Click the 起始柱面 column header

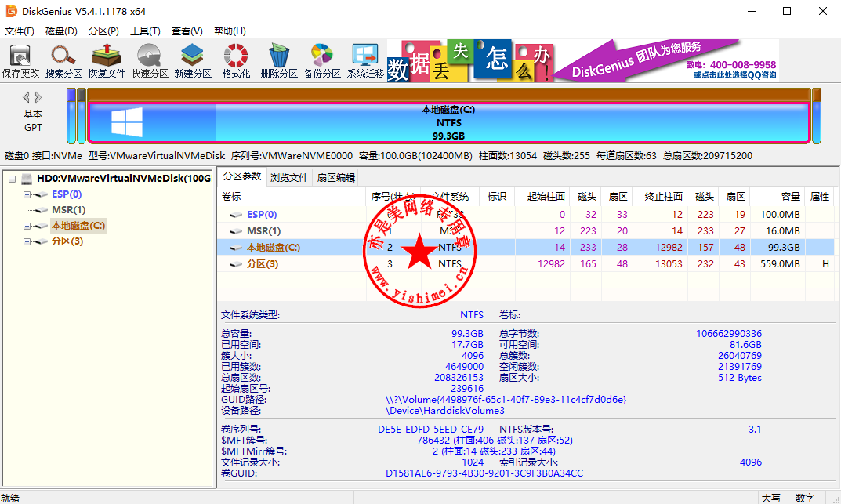[542, 197]
